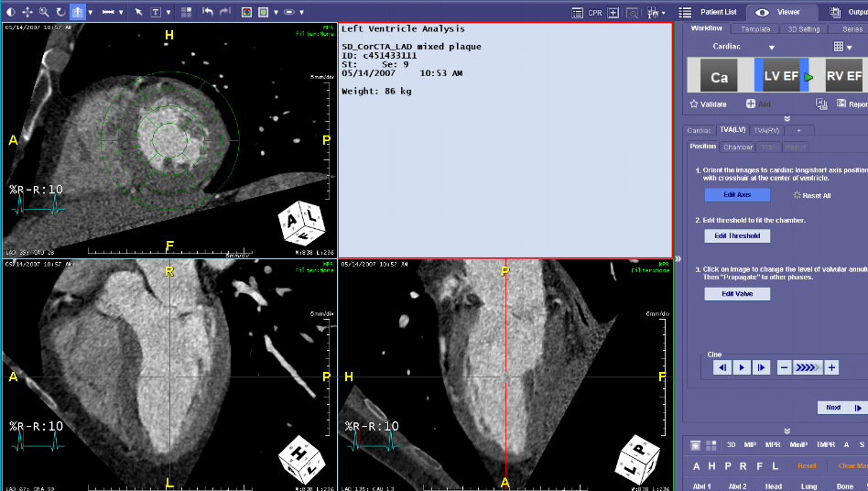Viewport: 868px width, 491px height.
Task: Play the cine loop
Action: (x=743, y=367)
